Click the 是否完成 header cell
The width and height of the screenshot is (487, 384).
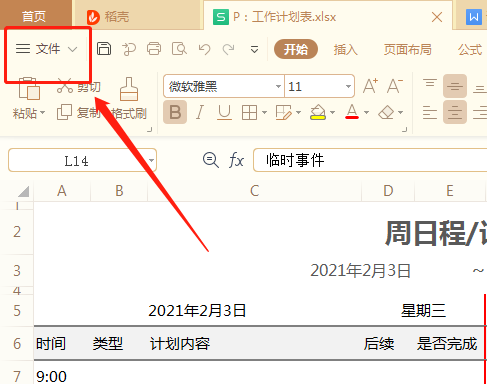tap(447, 344)
